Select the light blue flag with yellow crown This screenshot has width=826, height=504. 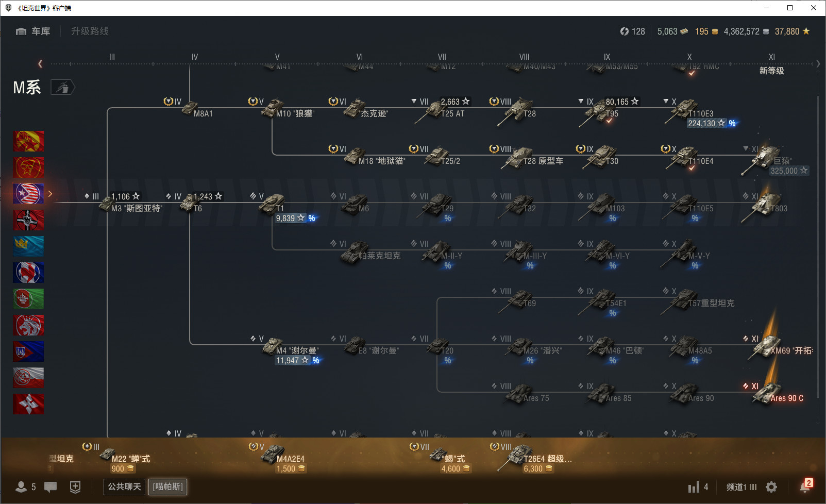(x=28, y=246)
